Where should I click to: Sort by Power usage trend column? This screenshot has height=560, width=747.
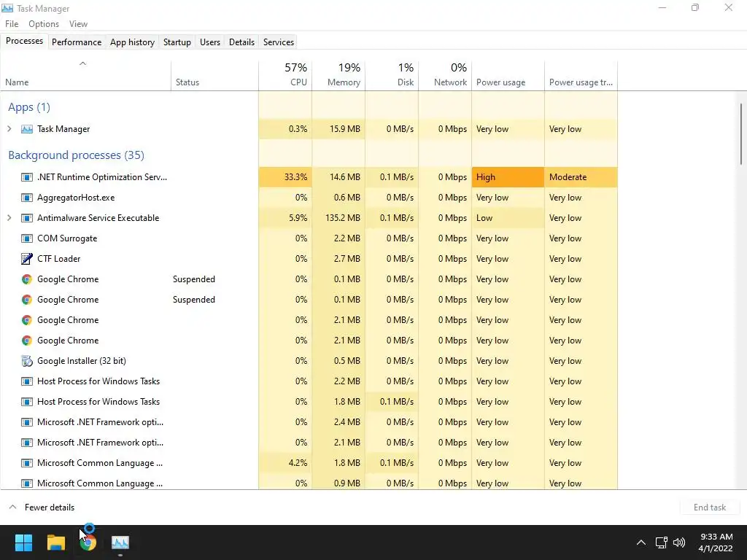click(581, 75)
